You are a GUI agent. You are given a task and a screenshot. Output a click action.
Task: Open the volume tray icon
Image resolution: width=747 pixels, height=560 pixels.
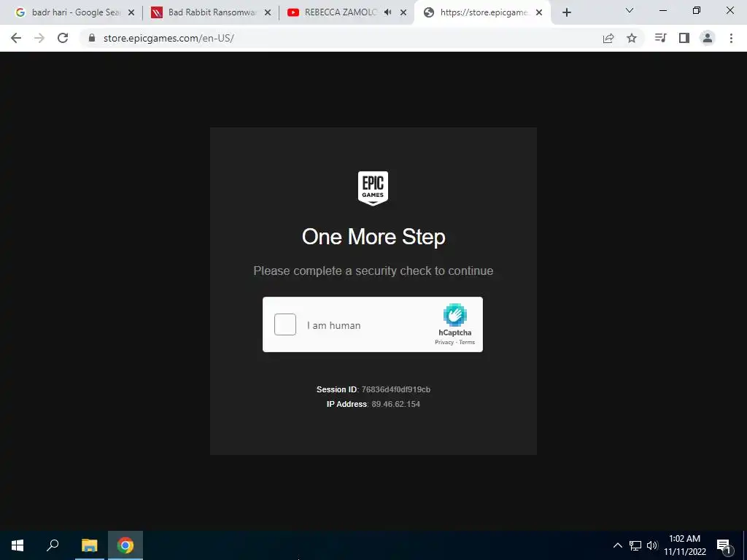(652, 545)
